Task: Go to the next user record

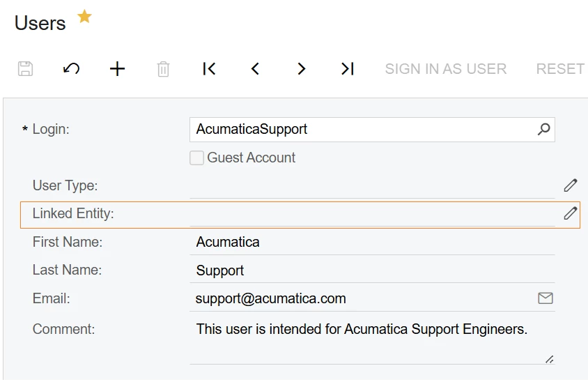Action: (301, 69)
